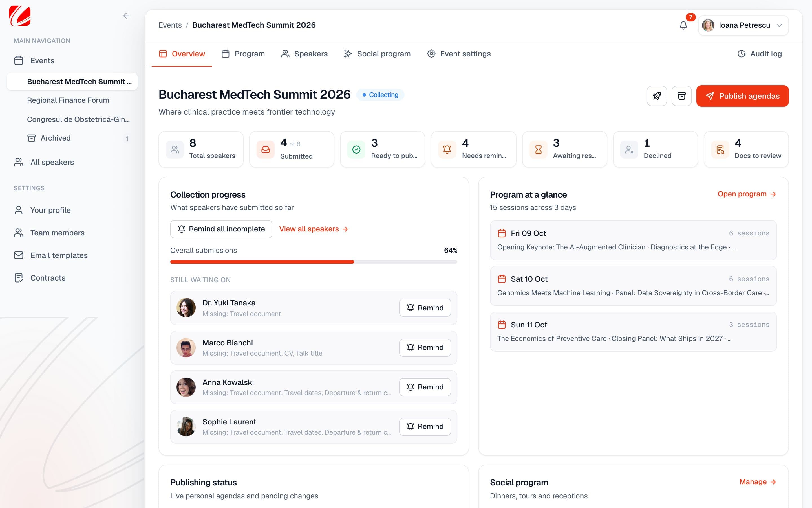Image resolution: width=812 pixels, height=508 pixels.
Task: Remind Sophie Laurent
Action: [425, 426]
